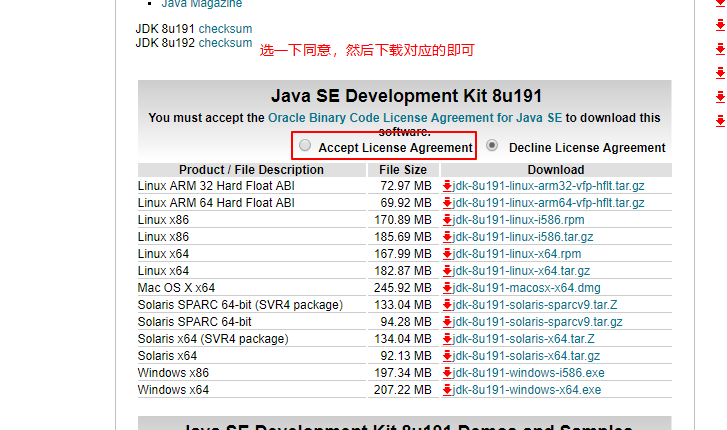727x430 pixels.
Task: Click download arrow icon beside solaris-sparcv9.tar.gz
Action: [x=447, y=322]
